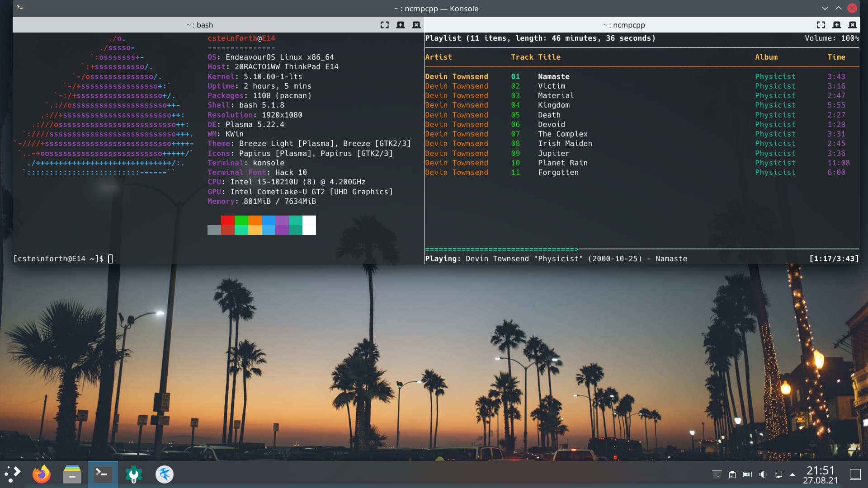Select track 05 Death
The image size is (868, 488).
[x=642, y=115]
